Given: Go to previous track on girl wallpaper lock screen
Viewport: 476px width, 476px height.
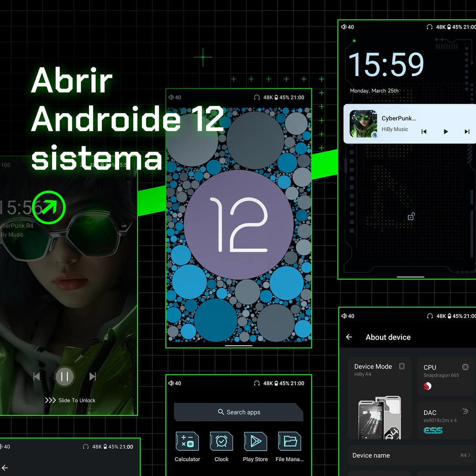Looking at the screenshot, I should pos(36,376).
